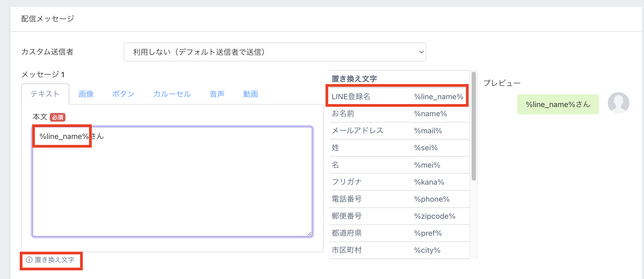Click the green preview message bubble
This screenshot has width=644, height=279.
pos(558,104)
